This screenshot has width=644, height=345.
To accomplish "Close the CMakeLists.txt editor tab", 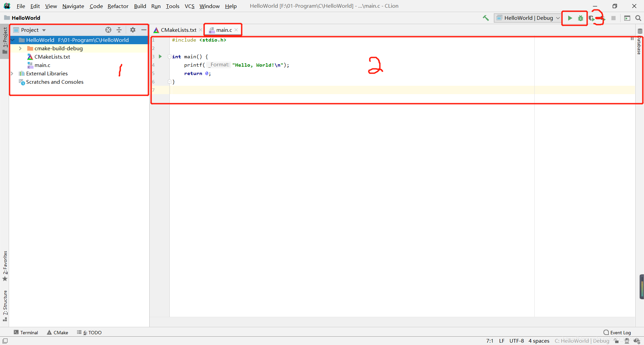I will coord(200,30).
